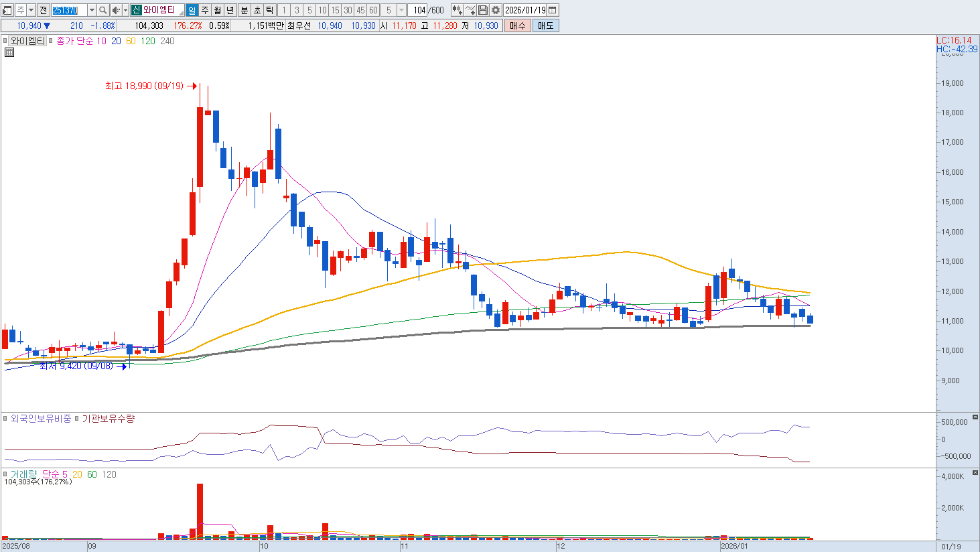This screenshot has width=980, height=552.
Task: Click the save chart floppy-disk icon
Action: 483,10
